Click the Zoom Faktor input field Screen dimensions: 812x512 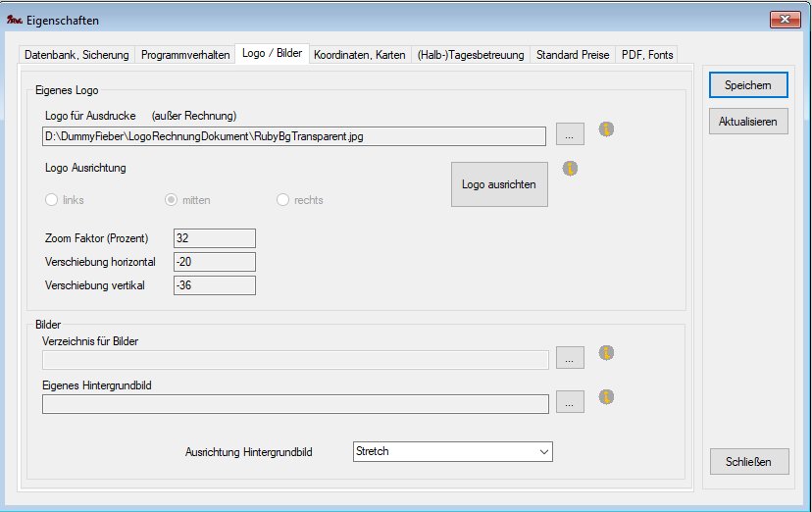click(x=214, y=238)
